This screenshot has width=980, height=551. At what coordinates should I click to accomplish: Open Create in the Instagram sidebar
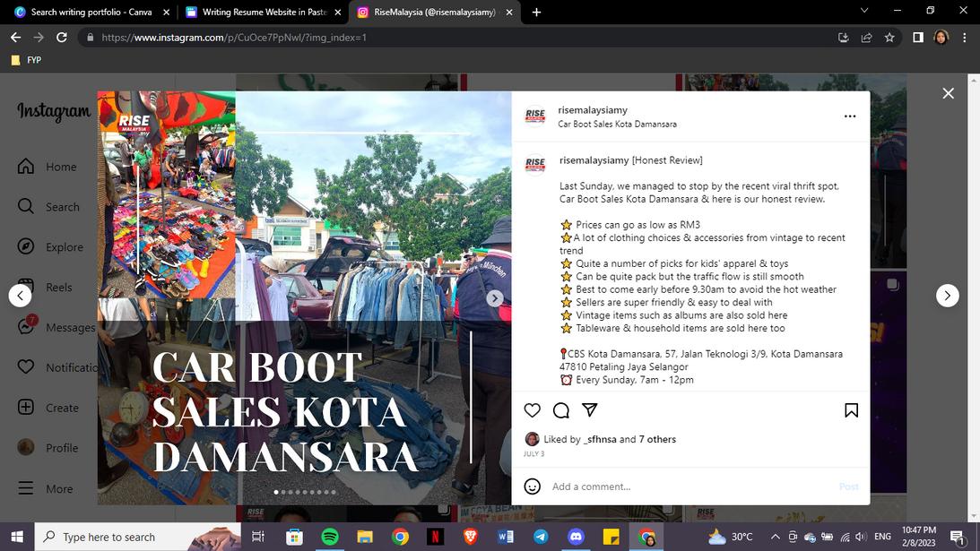point(48,408)
